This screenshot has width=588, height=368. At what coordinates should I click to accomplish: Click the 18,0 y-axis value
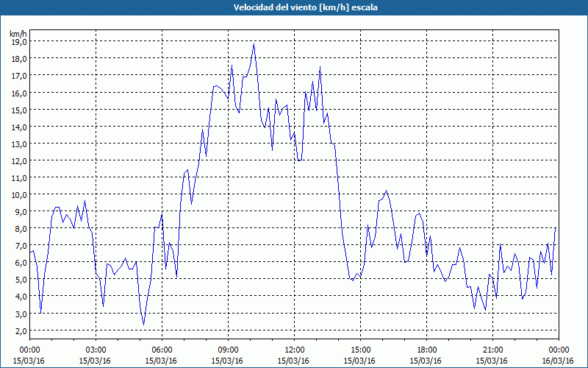19,59
